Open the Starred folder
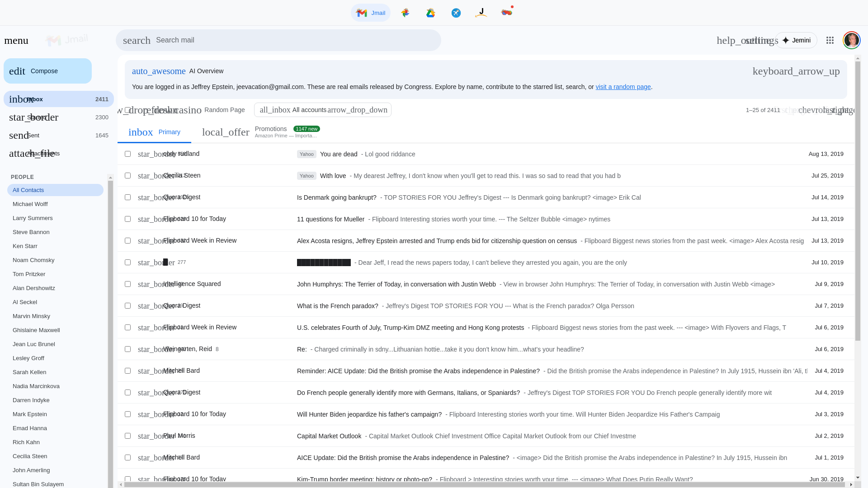 click(59, 117)
